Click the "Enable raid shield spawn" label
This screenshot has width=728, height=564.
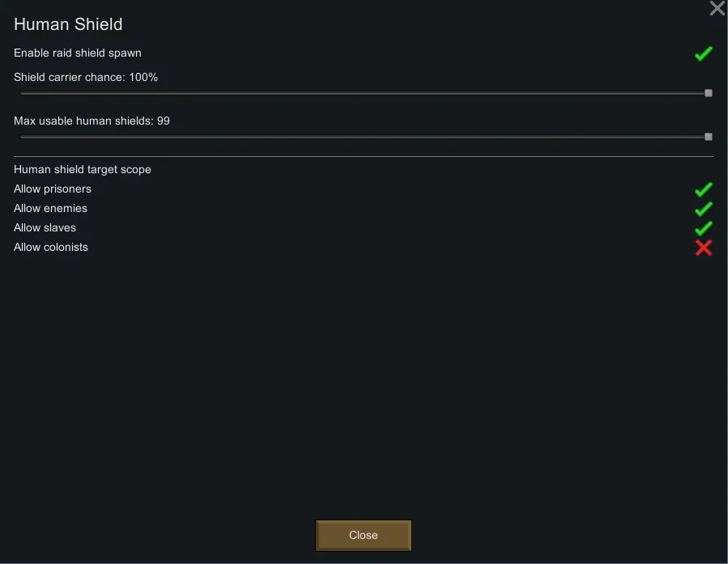tap(78, 53)
